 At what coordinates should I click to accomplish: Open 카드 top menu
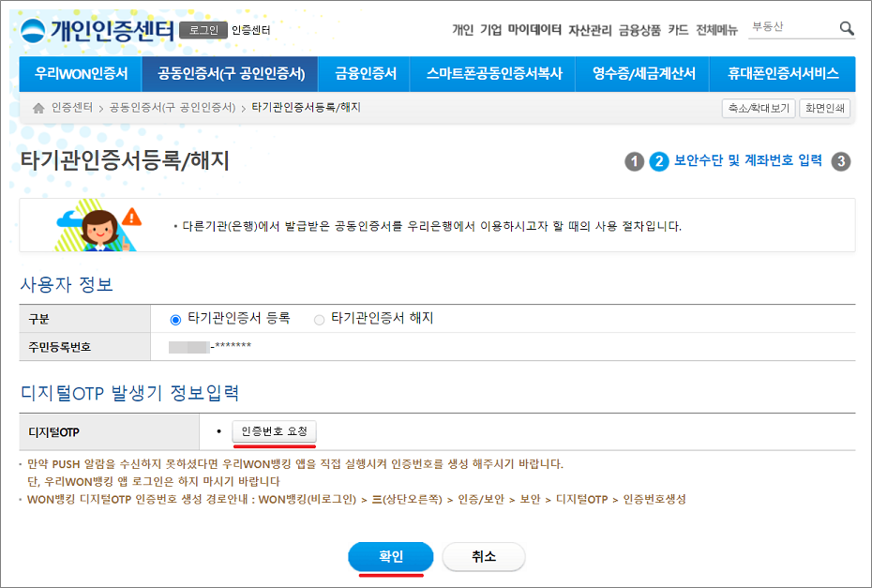pyautogui.click(x=679, y=30)
